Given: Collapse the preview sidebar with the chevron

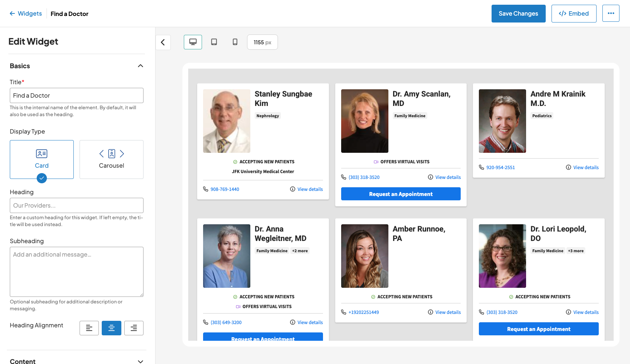Looking at the screenshot, I should click(x=163, y=42).
